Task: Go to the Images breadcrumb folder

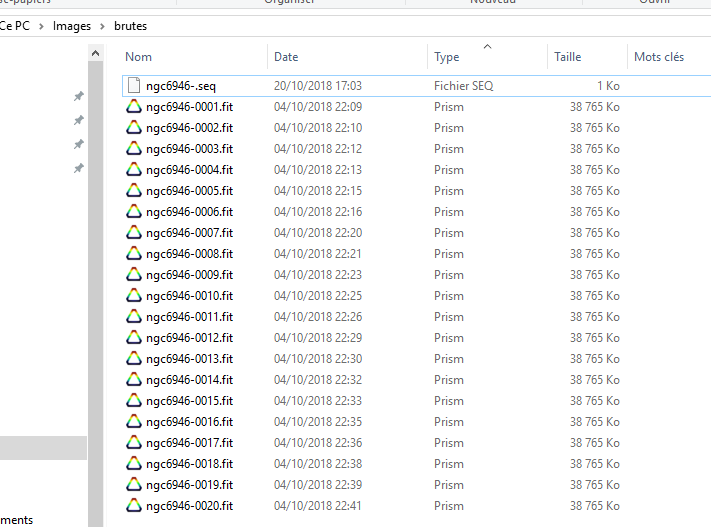Action: click(72, 26)
